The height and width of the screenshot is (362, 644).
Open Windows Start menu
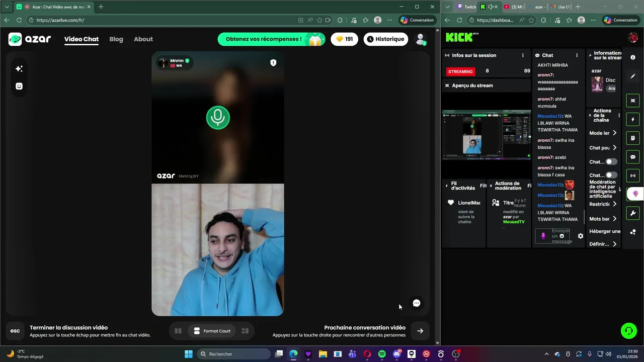coord(189,354)
